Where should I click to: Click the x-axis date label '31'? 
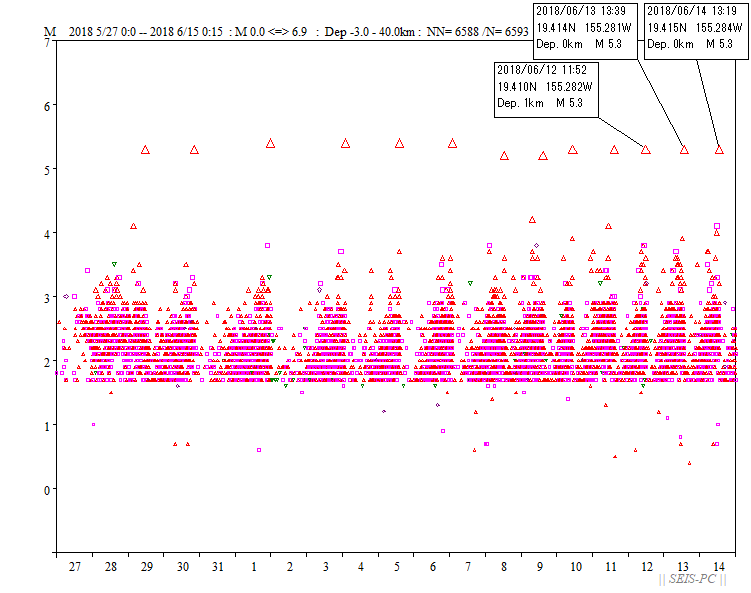tap(218, 567)
